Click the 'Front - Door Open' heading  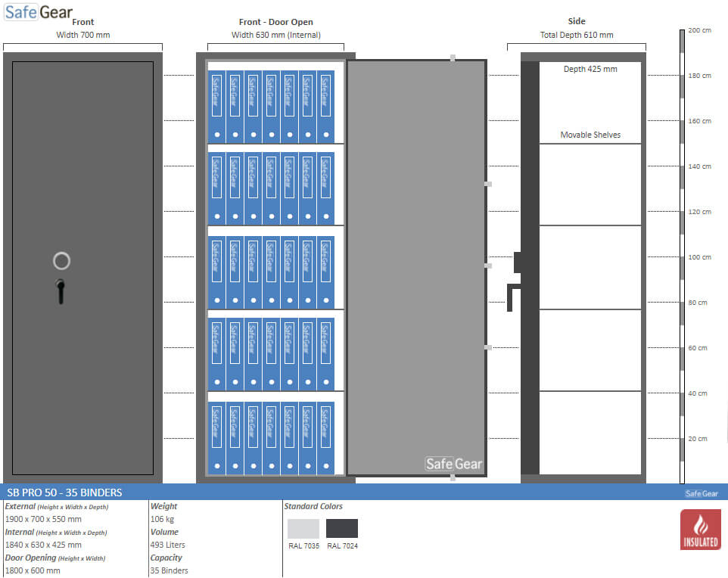point(275,22)
